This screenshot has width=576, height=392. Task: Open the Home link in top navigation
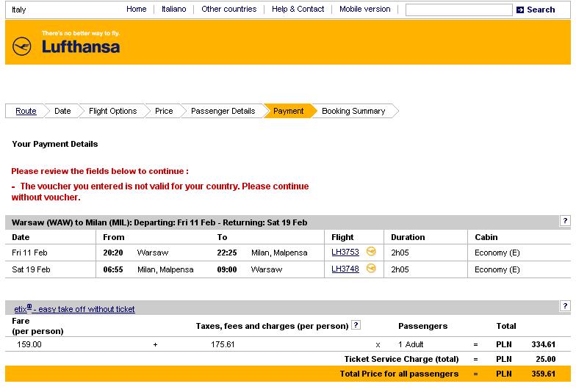(x=137, y=9)
